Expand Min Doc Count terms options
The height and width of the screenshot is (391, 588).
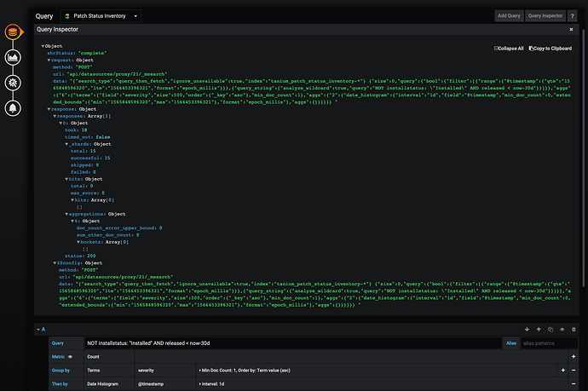point(247,371)
